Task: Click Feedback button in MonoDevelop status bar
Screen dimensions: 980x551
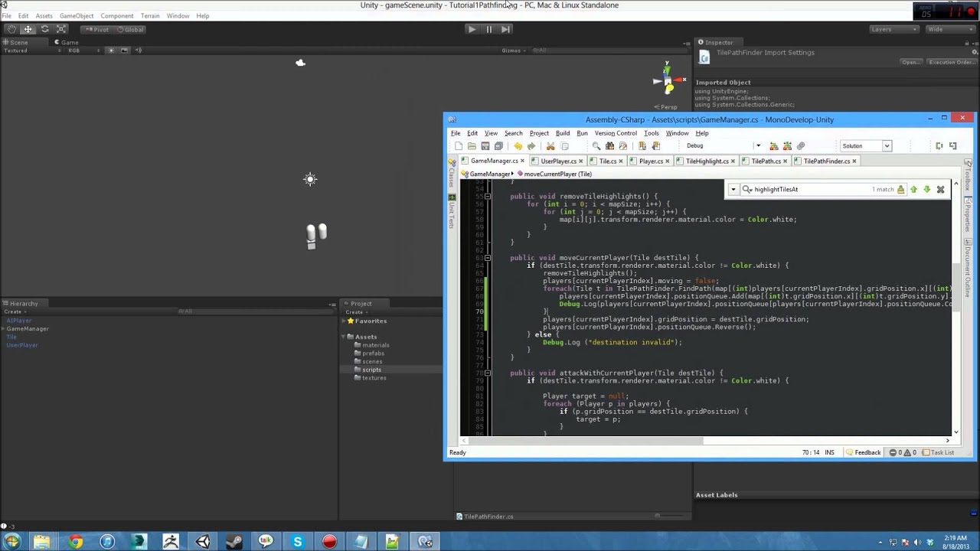Action: (x=863, y=452)
